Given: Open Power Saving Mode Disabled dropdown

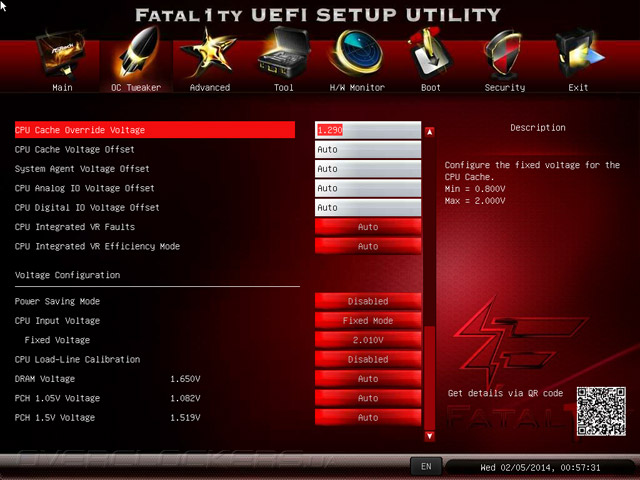Looking at the screenshot, I should coord(368,301).
